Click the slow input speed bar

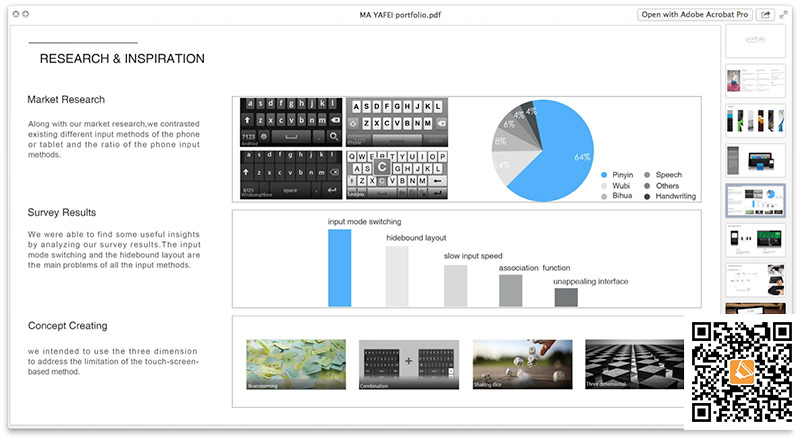[x=456, y=286]
